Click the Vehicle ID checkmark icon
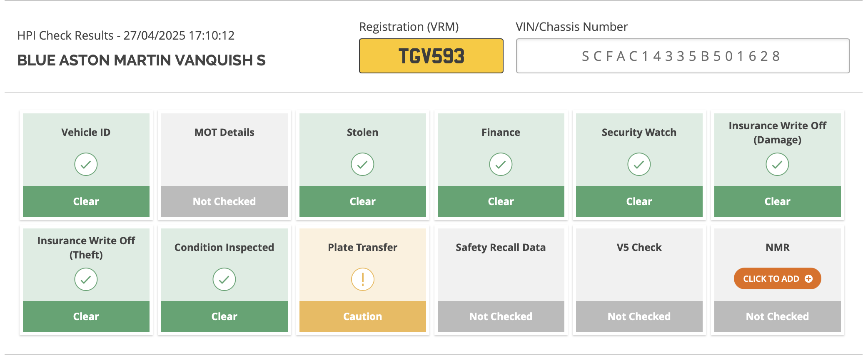The width and height of the screenshot is (868, 356). (86, 164)
